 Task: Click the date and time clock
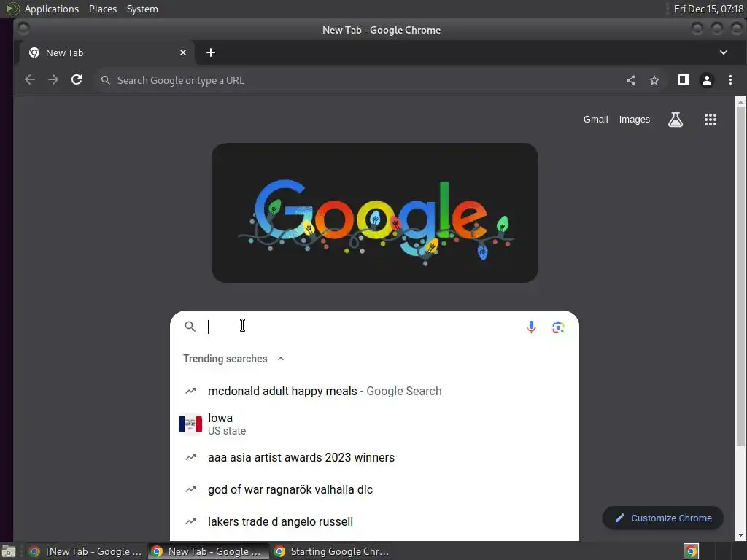click(x=708, y=9)
